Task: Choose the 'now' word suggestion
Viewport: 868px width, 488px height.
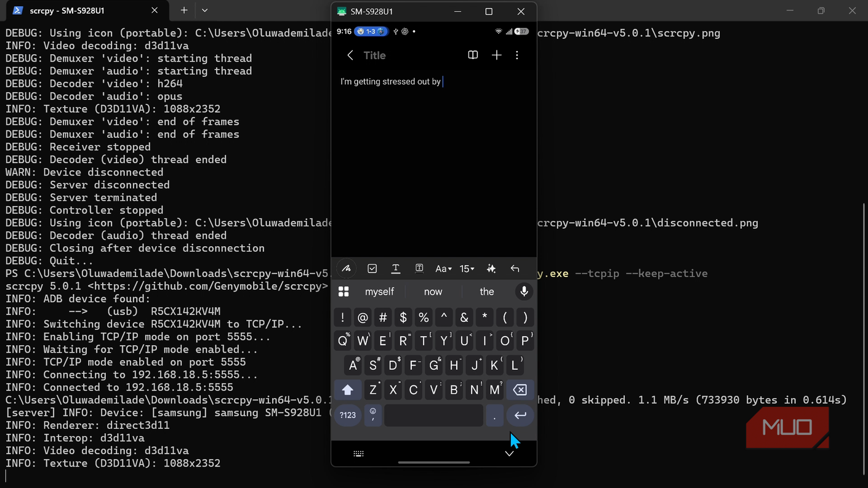Action: [433, 292]
